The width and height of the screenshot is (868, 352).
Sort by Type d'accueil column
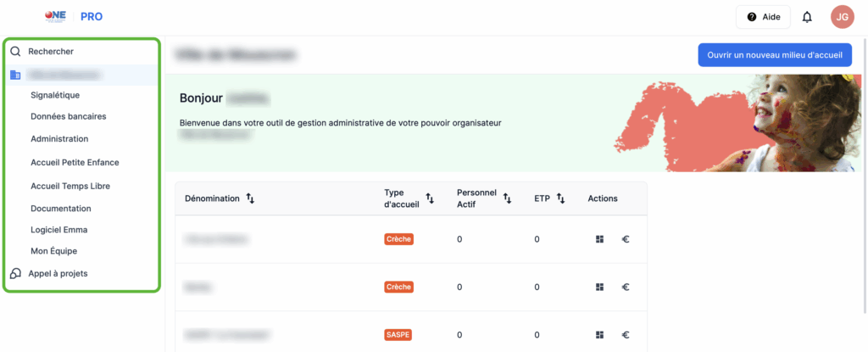coord(430,198)
